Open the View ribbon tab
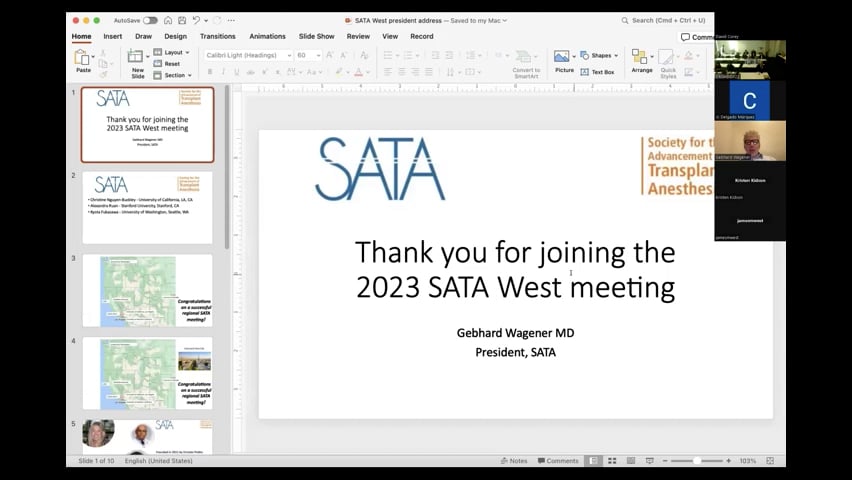Image resolution: width=852 pixels, height=480 pixels. pyautogui.click(x=390, y=36)
